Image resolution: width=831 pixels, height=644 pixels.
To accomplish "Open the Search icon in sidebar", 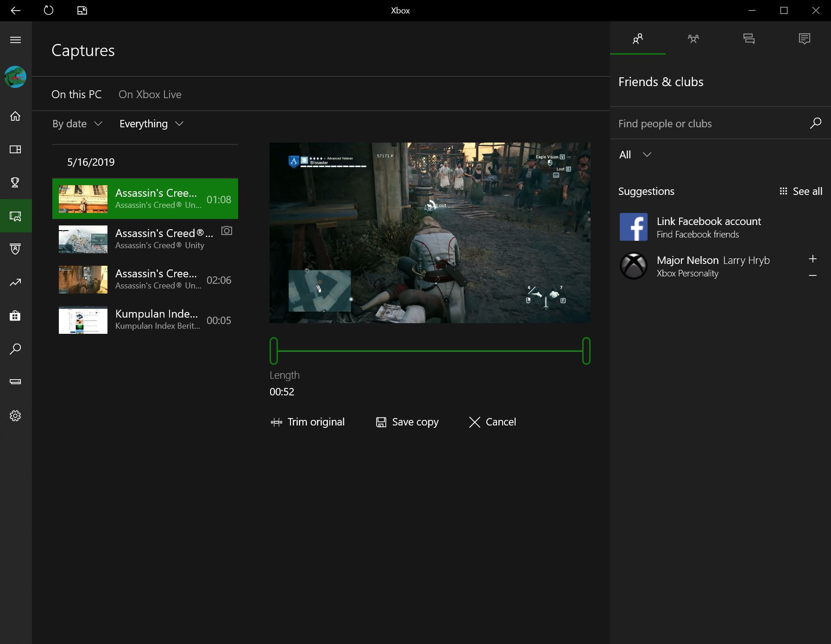I will point(15,349).
